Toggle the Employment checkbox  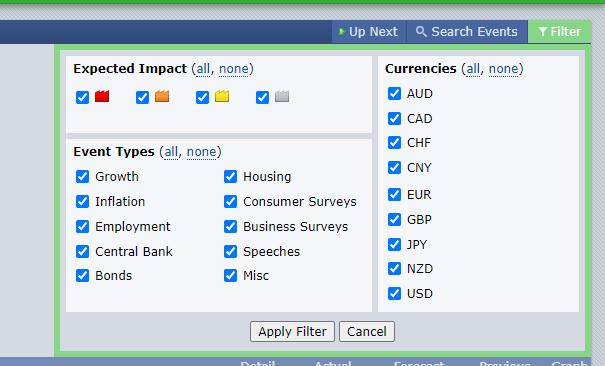tap(82, 226)
